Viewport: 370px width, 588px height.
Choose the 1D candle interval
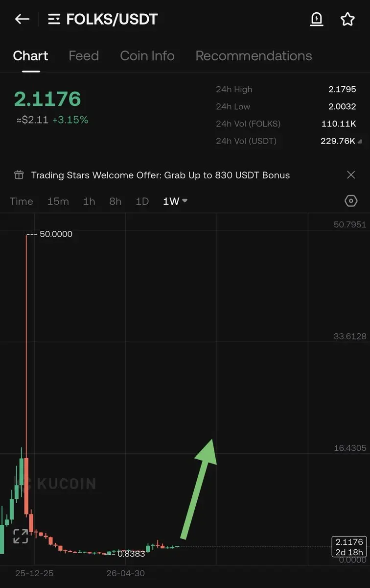142,201
